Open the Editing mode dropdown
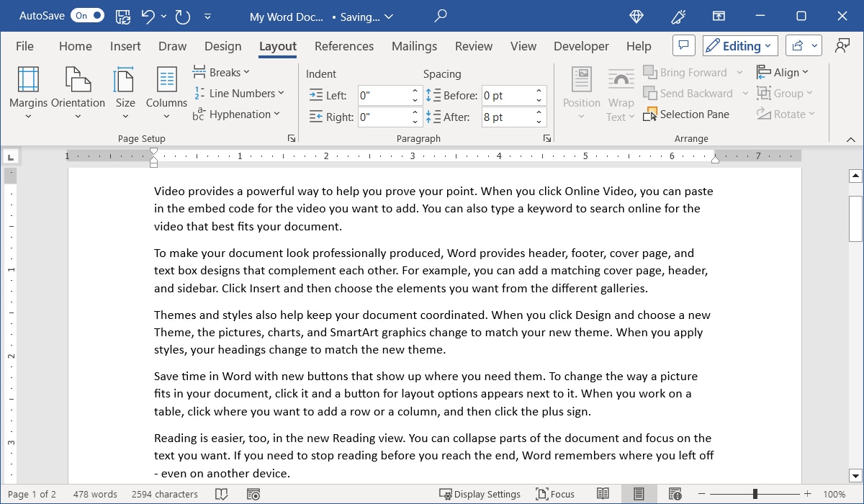 pos(739,45)
